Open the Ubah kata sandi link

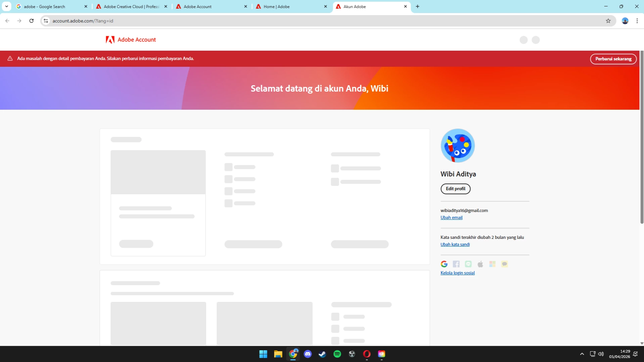click(455, 244)
